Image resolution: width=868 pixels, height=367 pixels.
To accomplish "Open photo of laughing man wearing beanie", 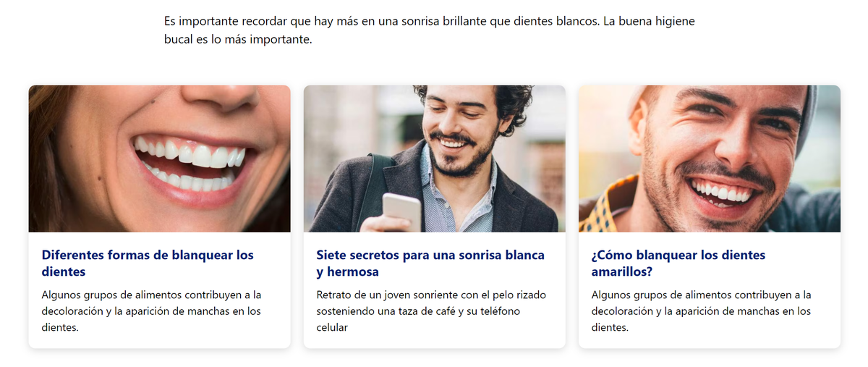I will [710, 159].
